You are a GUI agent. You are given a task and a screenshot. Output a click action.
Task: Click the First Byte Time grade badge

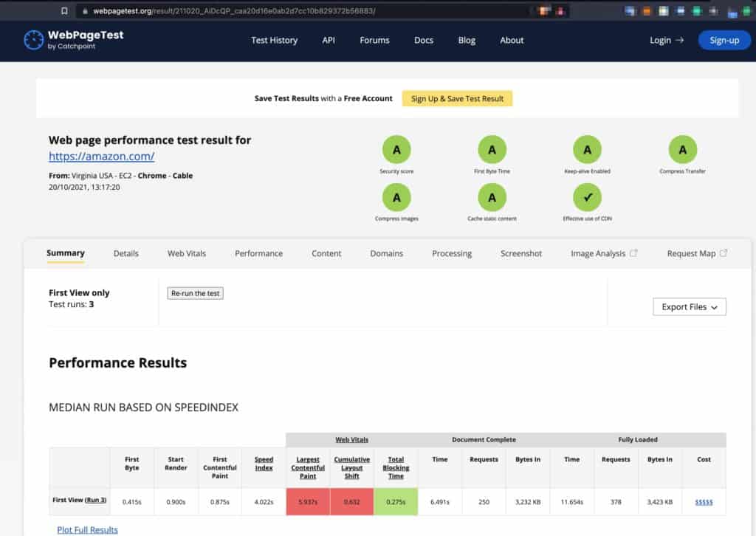tap(492, 150)
